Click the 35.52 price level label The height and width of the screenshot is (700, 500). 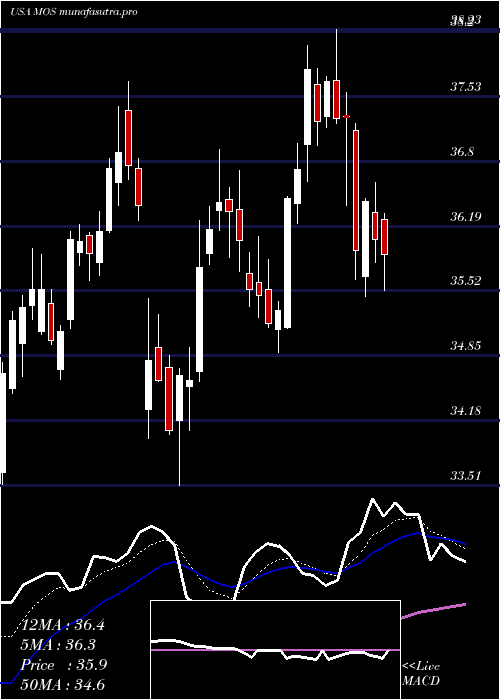466,281
